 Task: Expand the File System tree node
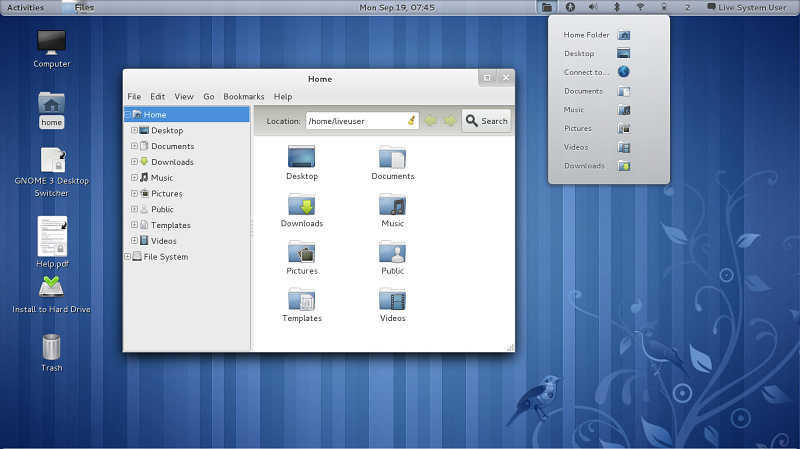[127, 257]
